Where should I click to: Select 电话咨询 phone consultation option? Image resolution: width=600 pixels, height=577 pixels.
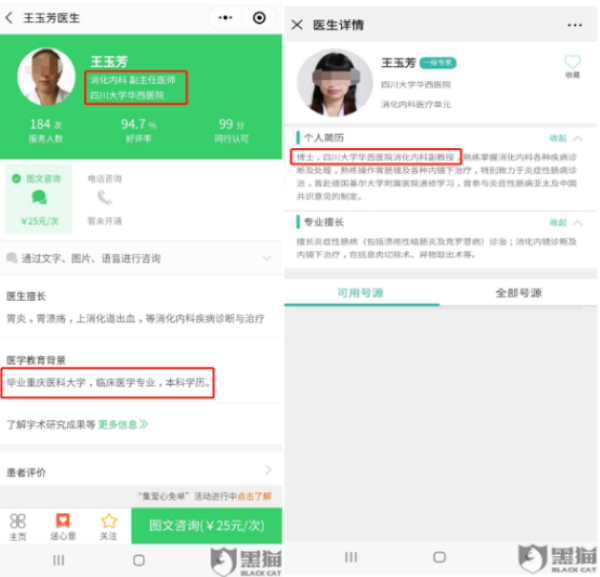click(x=104, y=199)
